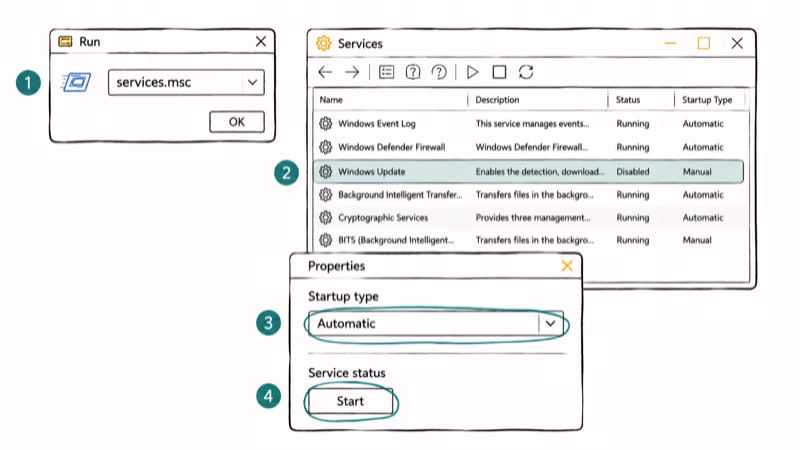Screen dimensions: 800x450
Task: Select the Windows Defender Firewall service name
Action: (x=391, y=147)
